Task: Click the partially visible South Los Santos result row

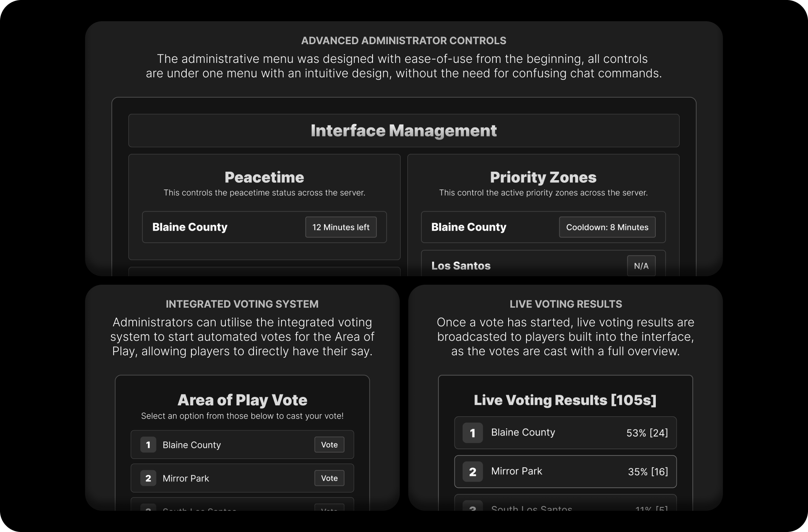Action: click(x=565, y=503)
